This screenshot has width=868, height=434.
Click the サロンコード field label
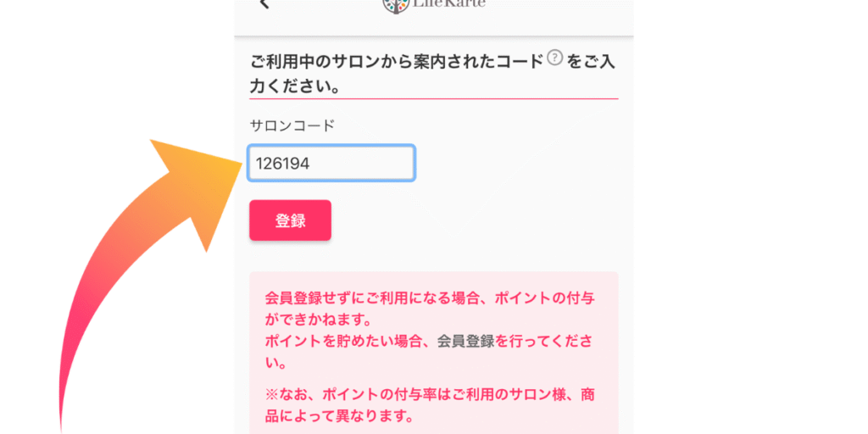(292, 125)
